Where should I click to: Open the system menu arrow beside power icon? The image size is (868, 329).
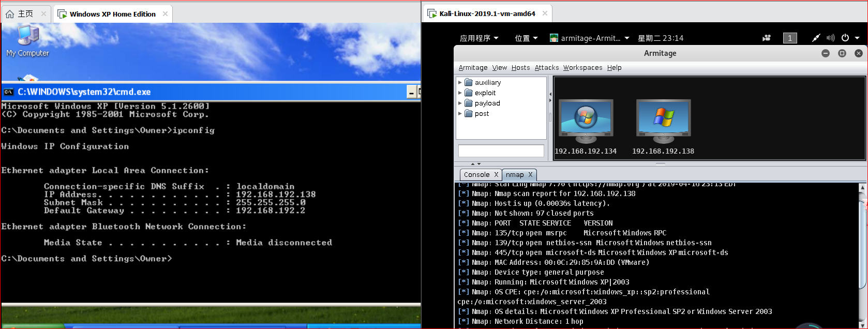pyautogui.click(x=857, y=38)
